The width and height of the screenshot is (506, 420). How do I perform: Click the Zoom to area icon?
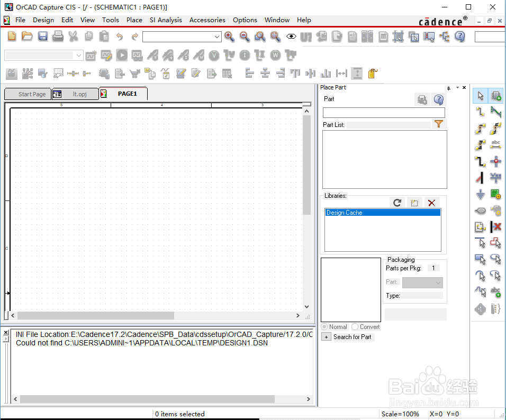tap(260, 36)
